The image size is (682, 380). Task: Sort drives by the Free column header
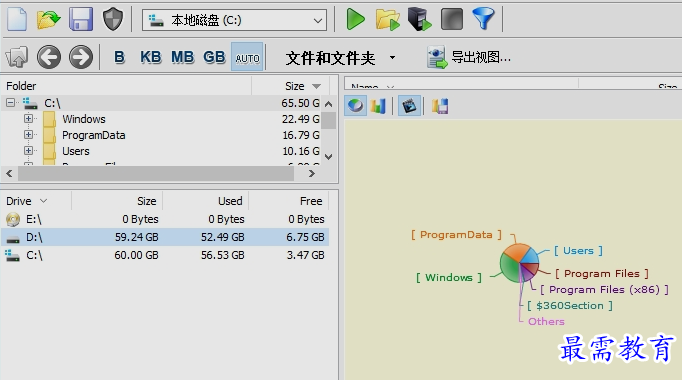[x=289, y=201]
